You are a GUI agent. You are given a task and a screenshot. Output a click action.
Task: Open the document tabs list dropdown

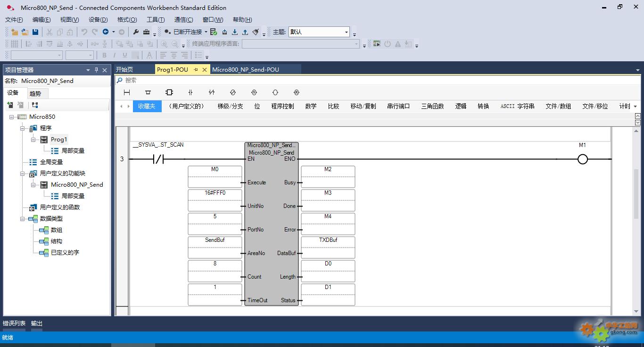[637, 70]
